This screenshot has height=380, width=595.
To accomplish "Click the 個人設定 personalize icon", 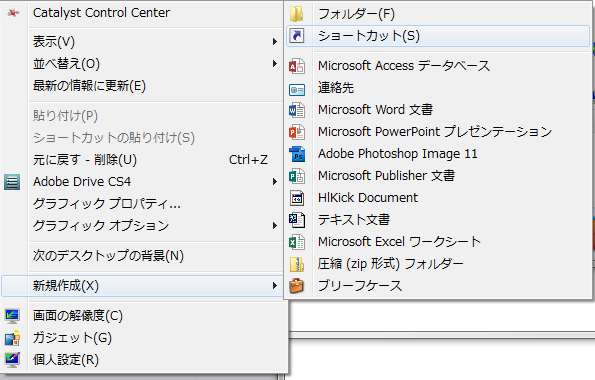I will point(12,360).
